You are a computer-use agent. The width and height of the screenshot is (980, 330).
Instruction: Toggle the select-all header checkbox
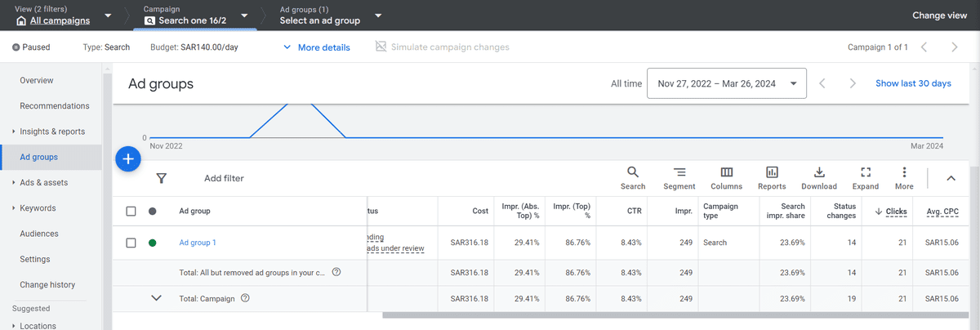pyautogui.click(x=131, y=212)
